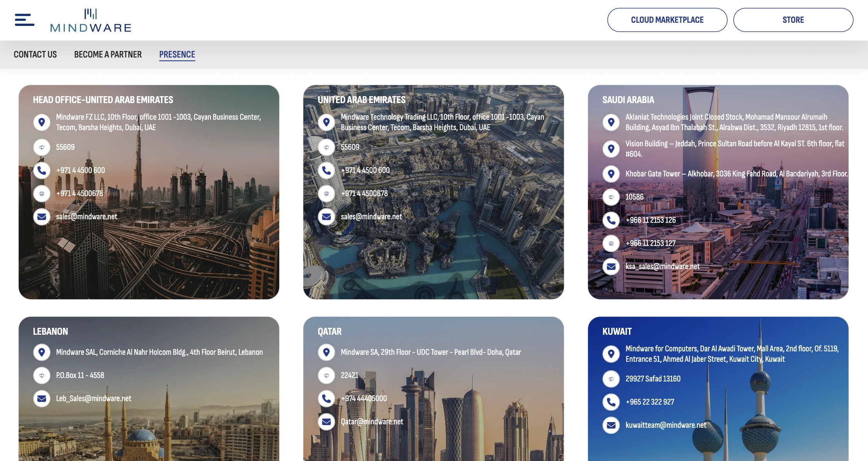Click the text P.O.Box 11 - 4558
The image size is (868, 461).
(80, 375)
